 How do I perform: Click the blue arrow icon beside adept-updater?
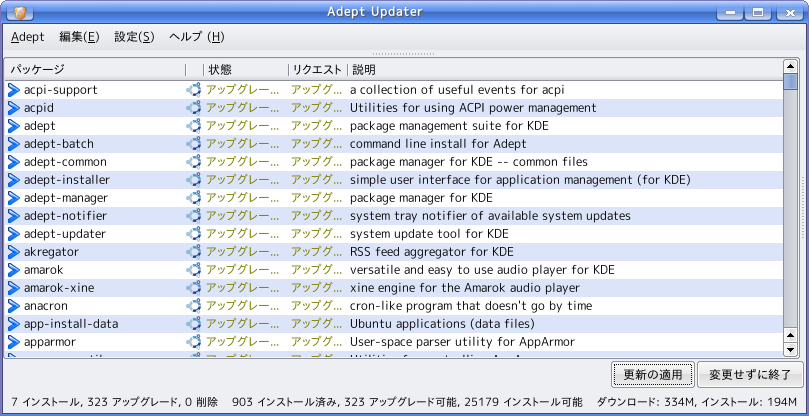tap(13, 234)
